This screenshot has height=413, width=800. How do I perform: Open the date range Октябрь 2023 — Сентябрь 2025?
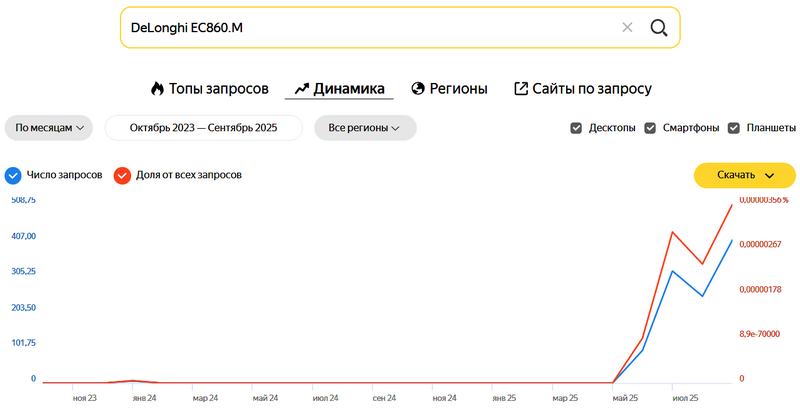pos(203,128)
